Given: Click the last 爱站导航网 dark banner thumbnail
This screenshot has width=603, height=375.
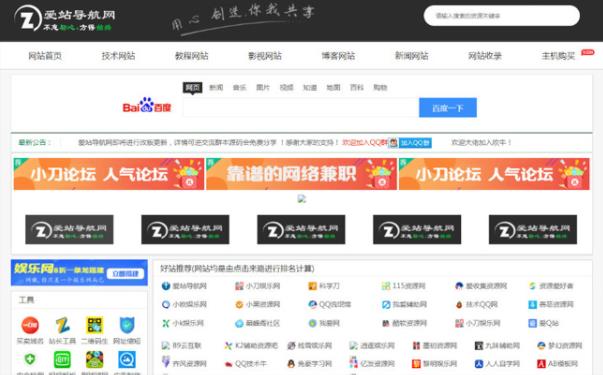Looking at the screenshot, I should pos(533,230).
